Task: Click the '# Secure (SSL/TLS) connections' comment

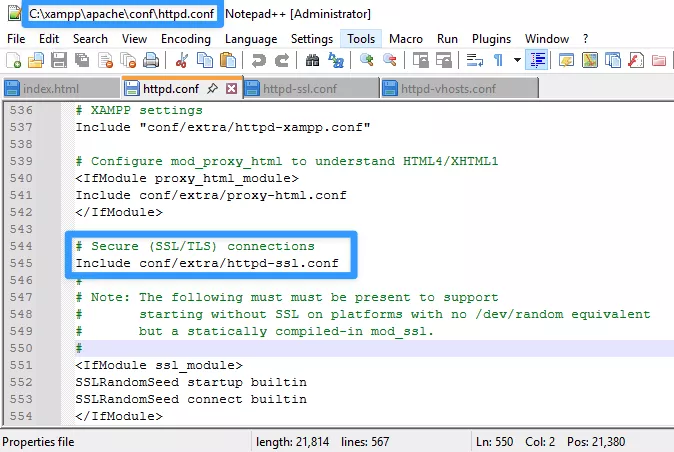Action: [195, 246]
